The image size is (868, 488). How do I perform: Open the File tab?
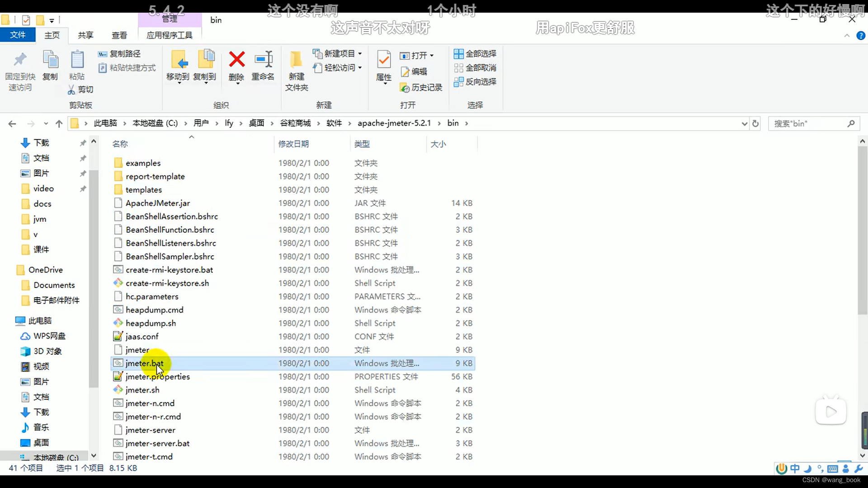pyautogui.click(x=18, y=35)
